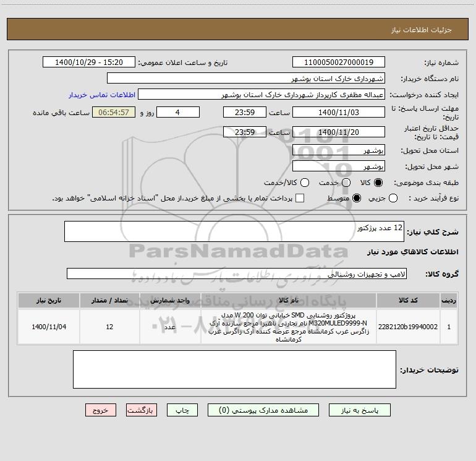Screen dimensions: 476x461
Task: Click the طبقه بندی موضوعی label
Action: tap(426, 183)
